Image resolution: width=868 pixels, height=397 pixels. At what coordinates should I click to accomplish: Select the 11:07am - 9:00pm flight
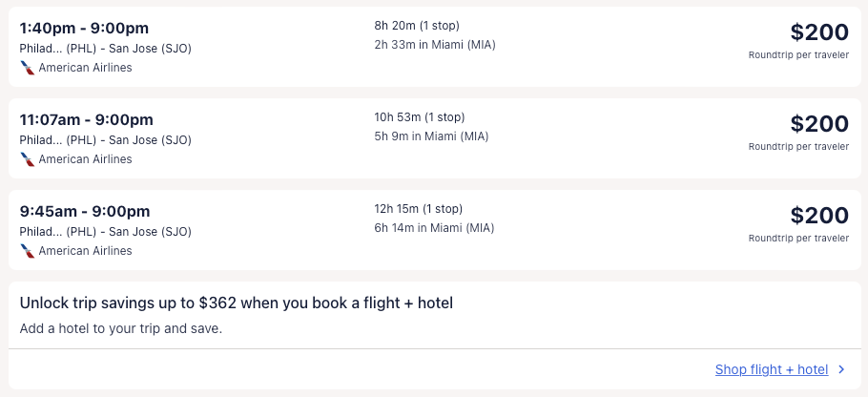pos(86,119)
